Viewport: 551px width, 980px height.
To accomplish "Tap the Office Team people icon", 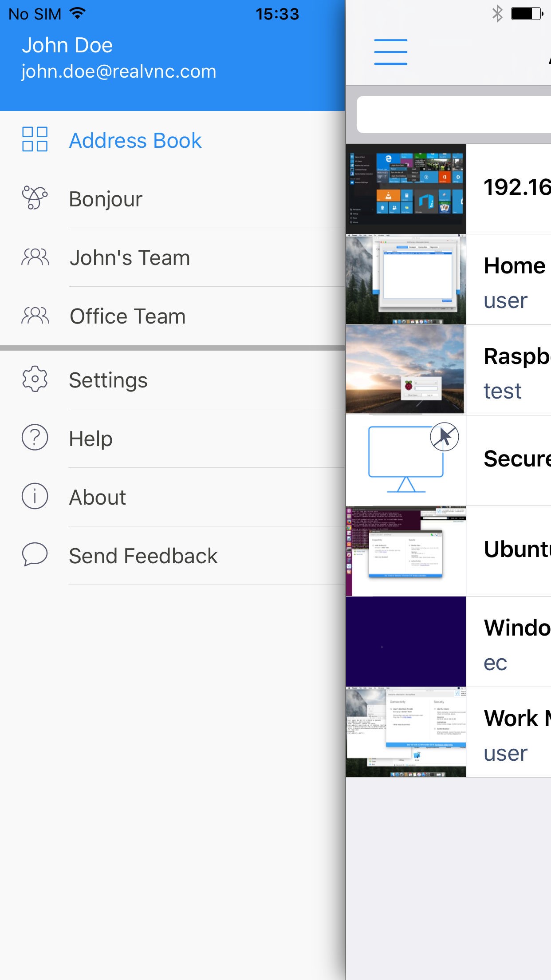I will (35, 316).
